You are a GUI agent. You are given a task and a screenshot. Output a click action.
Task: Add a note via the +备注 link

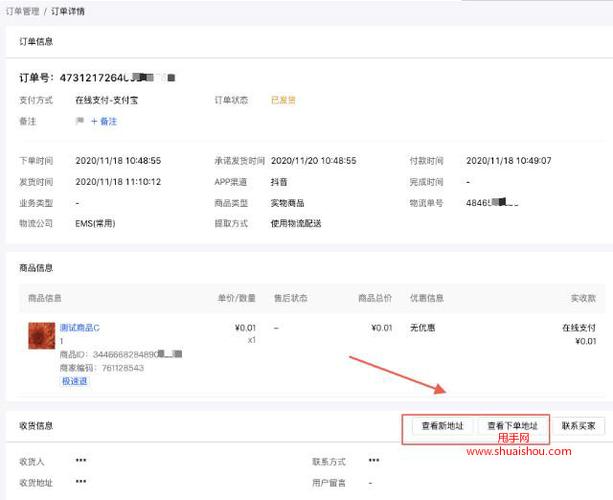pos(104,121)
